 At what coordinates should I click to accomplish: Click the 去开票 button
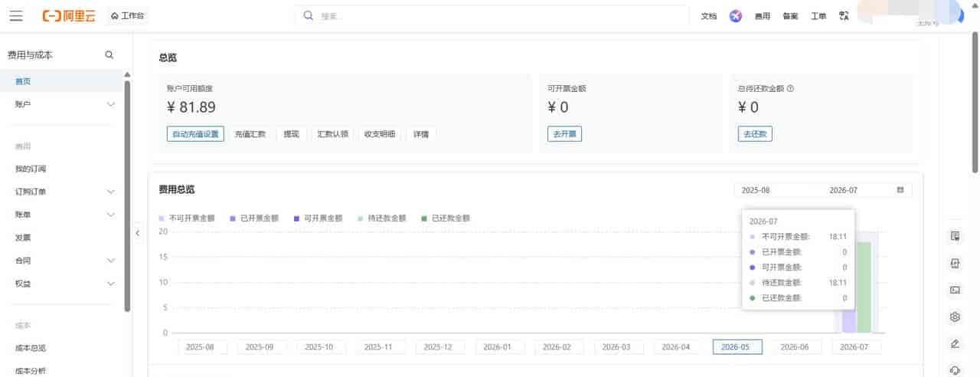tap(564, 134)
